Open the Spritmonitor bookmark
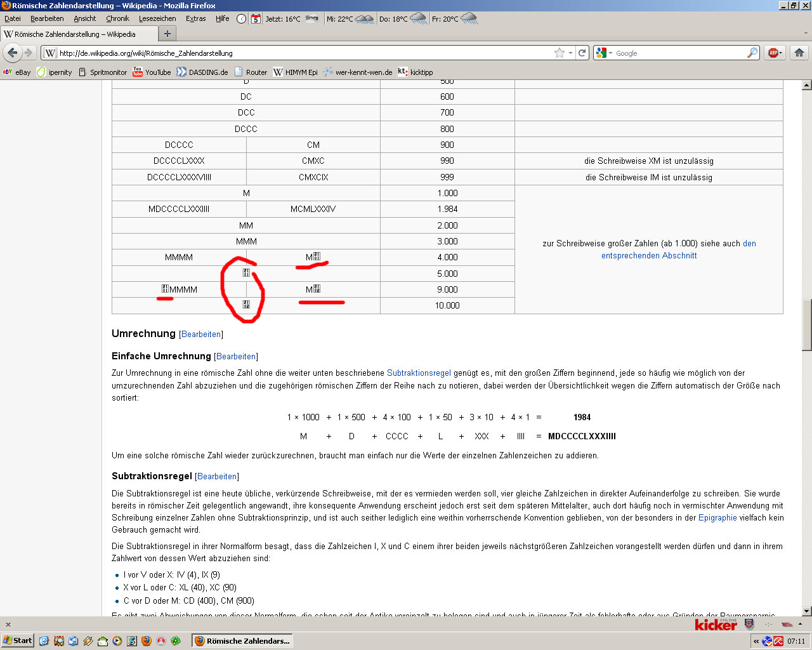 pyautogui.click(x=103, y=72)
